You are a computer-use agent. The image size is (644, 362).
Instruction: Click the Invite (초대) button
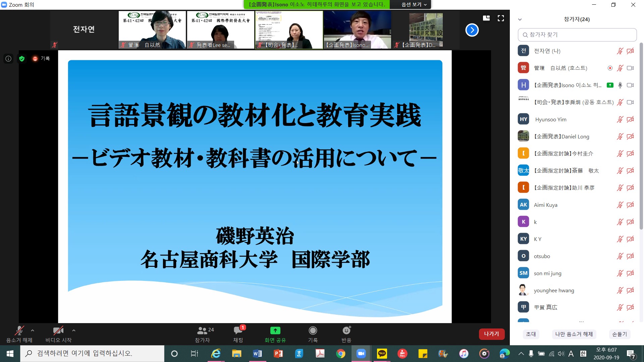click(531, 334)
